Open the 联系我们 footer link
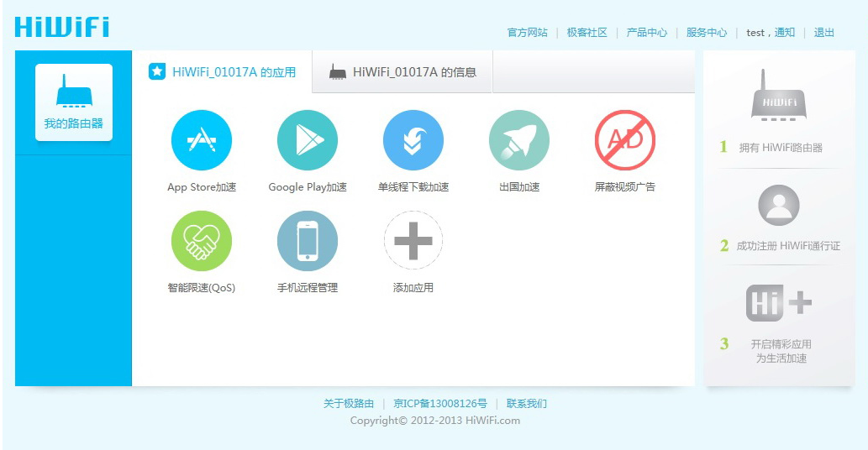 coord(527,404)
